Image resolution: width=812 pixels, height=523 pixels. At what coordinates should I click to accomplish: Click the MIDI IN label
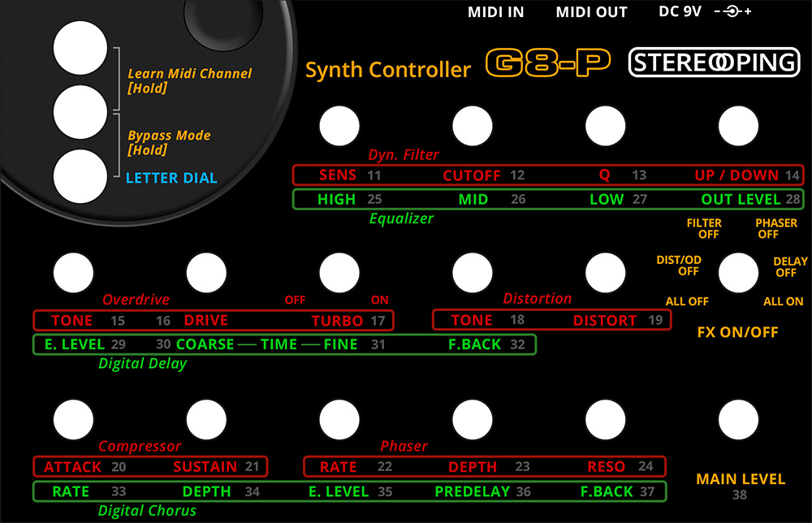point(495,12)
